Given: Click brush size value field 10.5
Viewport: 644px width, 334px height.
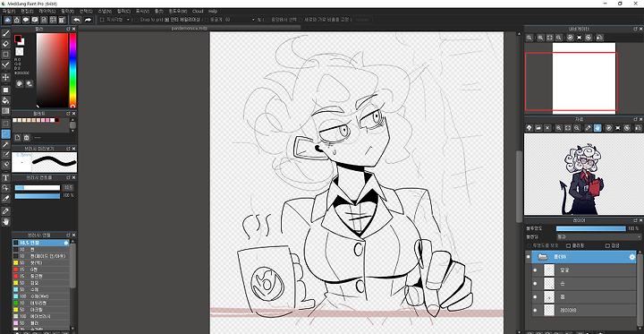Looking at the screenshot, I should click(x=68, y=187).
